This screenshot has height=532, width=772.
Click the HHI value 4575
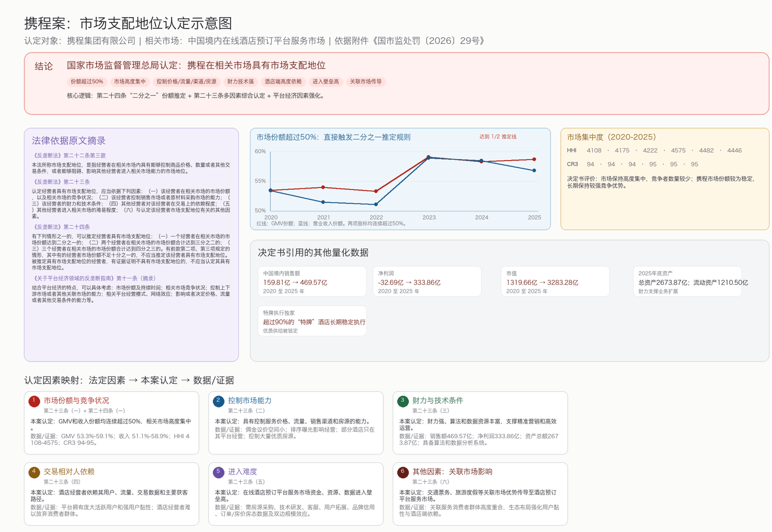pos(678,151)
